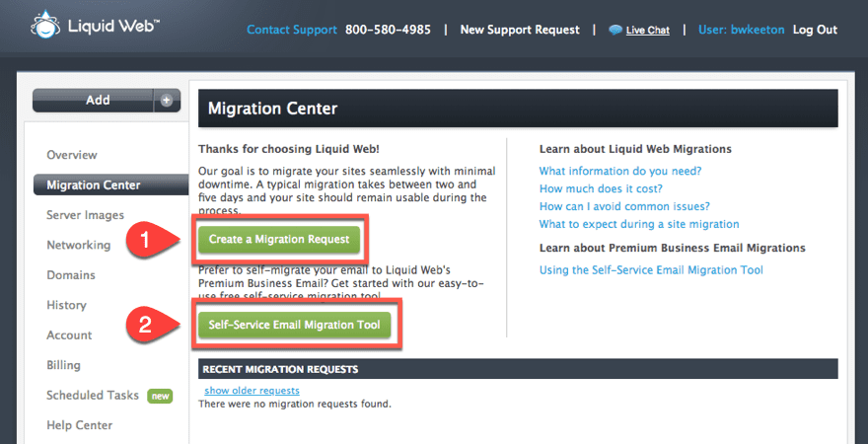The width and height of the screenshot is (868, 444).
Task: Open the History page
Action: click(66, 305)
